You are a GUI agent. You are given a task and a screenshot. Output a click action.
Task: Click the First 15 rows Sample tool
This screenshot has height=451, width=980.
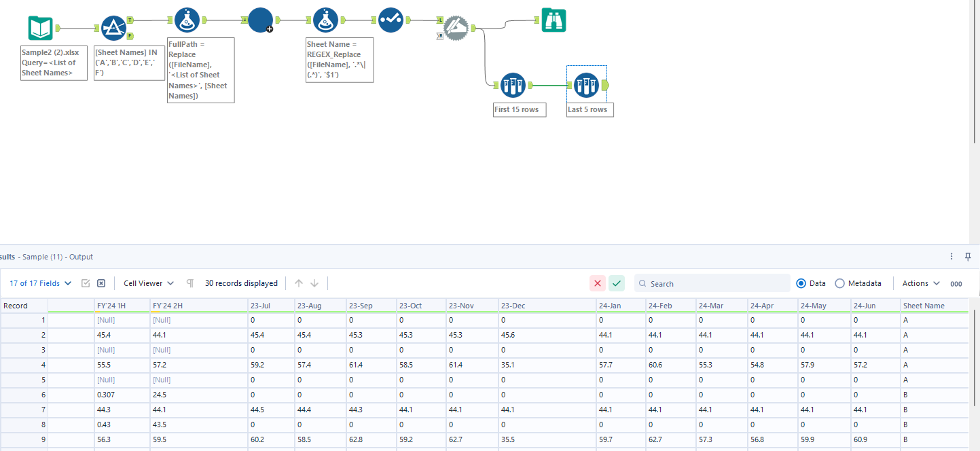tap(513, 86)
